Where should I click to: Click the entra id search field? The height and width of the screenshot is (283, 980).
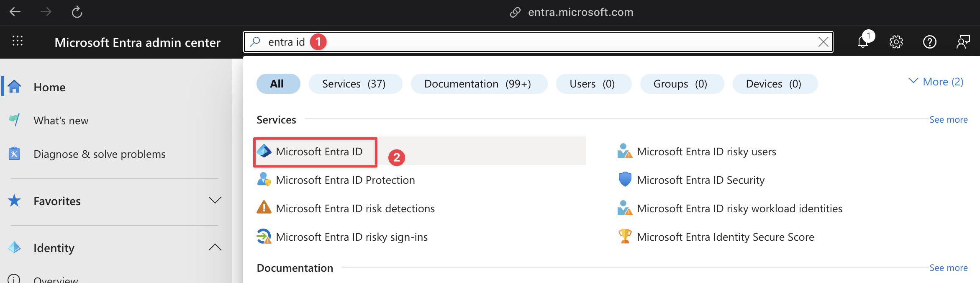point(538,42)
